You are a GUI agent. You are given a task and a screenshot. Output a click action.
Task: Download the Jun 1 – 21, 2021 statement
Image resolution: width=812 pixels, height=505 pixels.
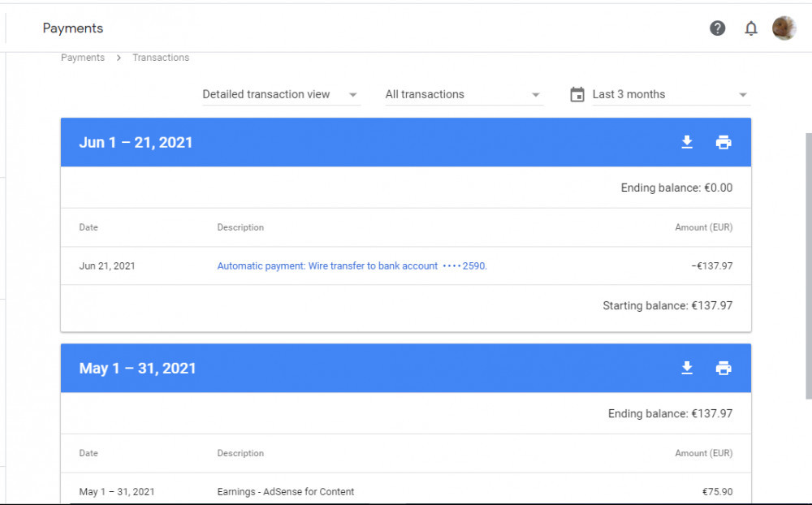pos(687,142)
